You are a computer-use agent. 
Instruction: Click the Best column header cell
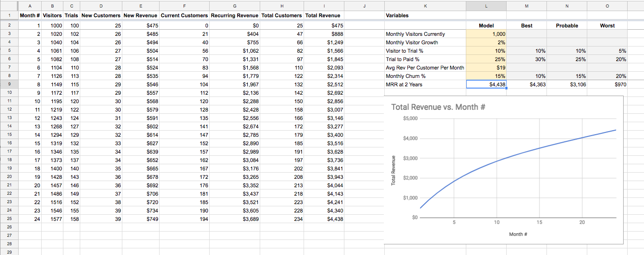(527, 25)
